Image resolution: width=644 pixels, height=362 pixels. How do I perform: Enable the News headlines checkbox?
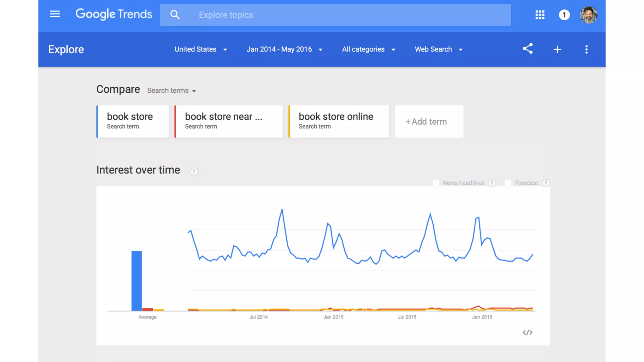click(x=436, y=183)
